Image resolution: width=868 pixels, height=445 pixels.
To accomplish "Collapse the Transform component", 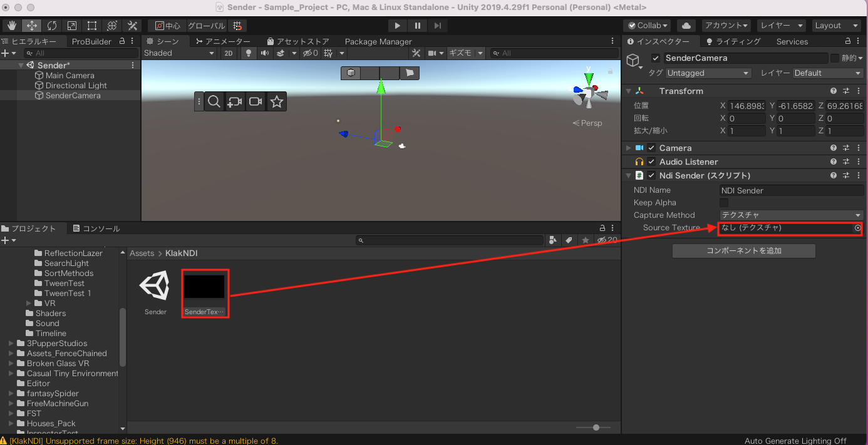I will click(629, 91).
